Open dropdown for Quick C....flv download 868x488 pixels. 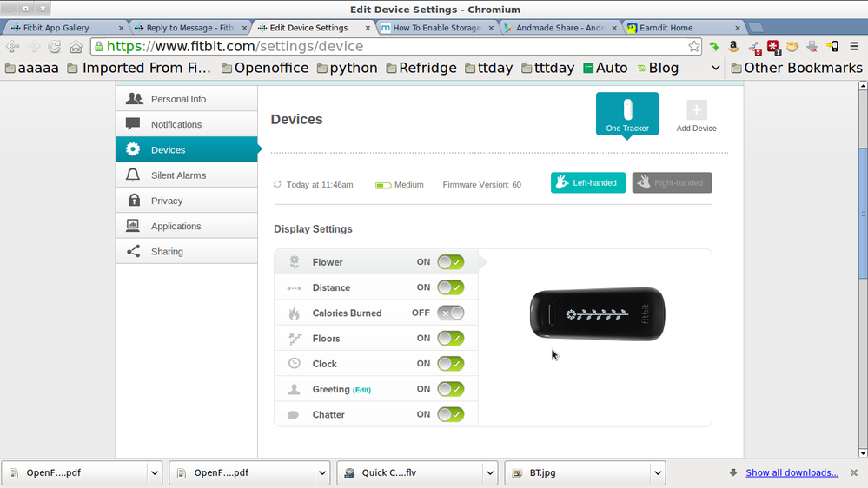[x=490, y=473]
